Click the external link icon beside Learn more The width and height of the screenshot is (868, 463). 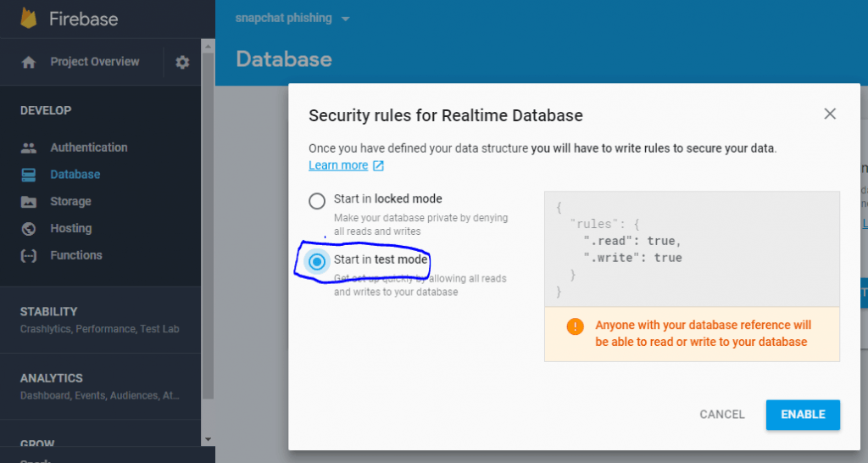378,165
